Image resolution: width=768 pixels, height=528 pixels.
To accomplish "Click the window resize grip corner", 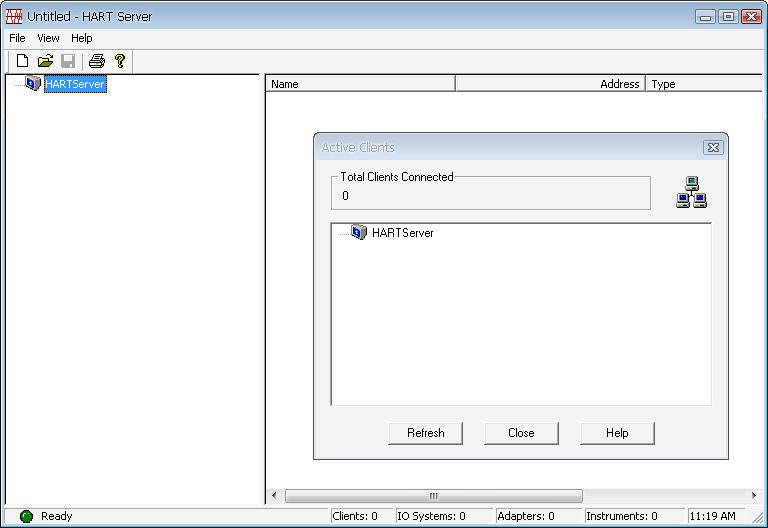I will 758,517.
